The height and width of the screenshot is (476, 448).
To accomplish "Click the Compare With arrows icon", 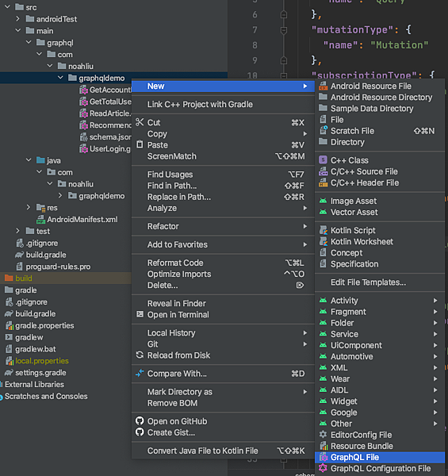I will (140, 374).
